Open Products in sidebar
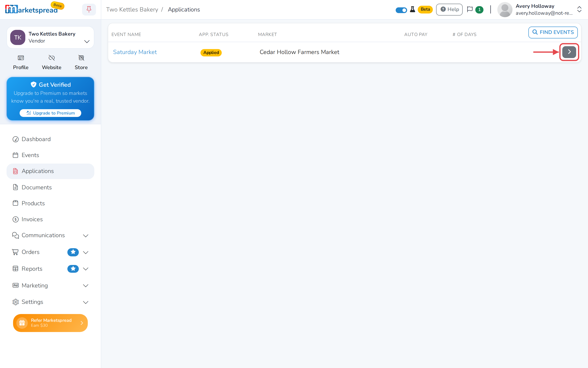The height and width of the screenshot is (368, 588). click(x=50, y=203)
